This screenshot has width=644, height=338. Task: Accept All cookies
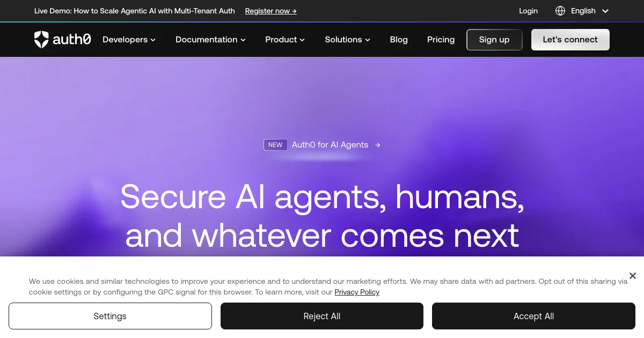pos(533,316)
